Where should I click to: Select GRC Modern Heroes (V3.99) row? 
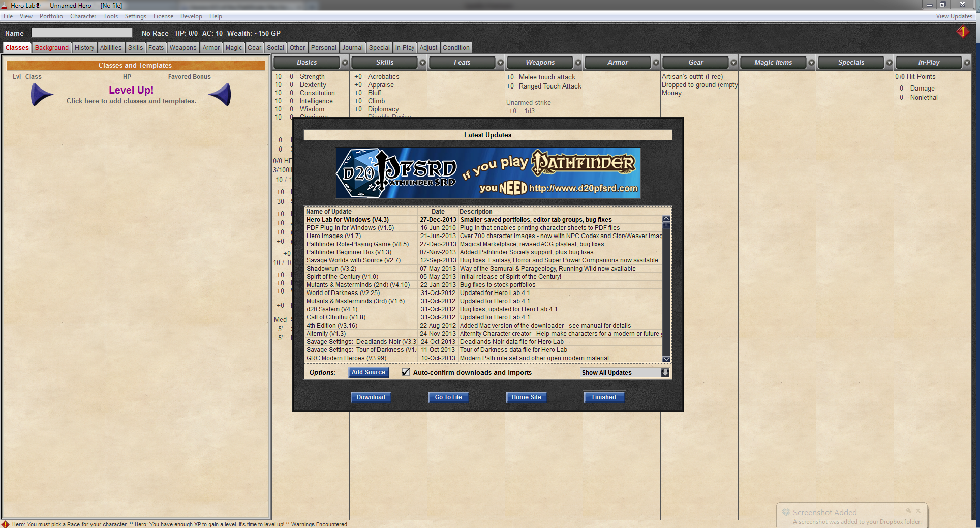[483, 358]
